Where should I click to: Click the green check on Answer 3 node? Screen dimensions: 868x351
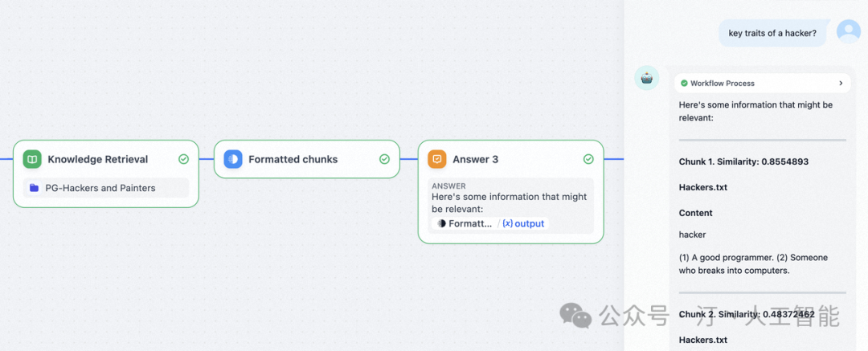point(588,159)
